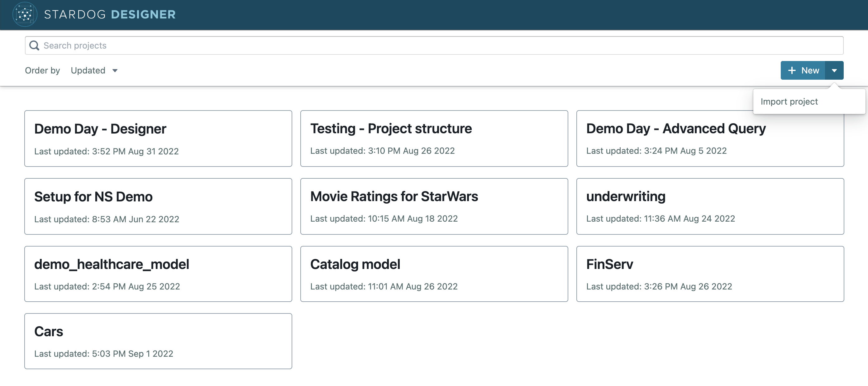The image size is (868, 386).
Task: Click the magnifying glass search icon
Action: coord(35,45)
